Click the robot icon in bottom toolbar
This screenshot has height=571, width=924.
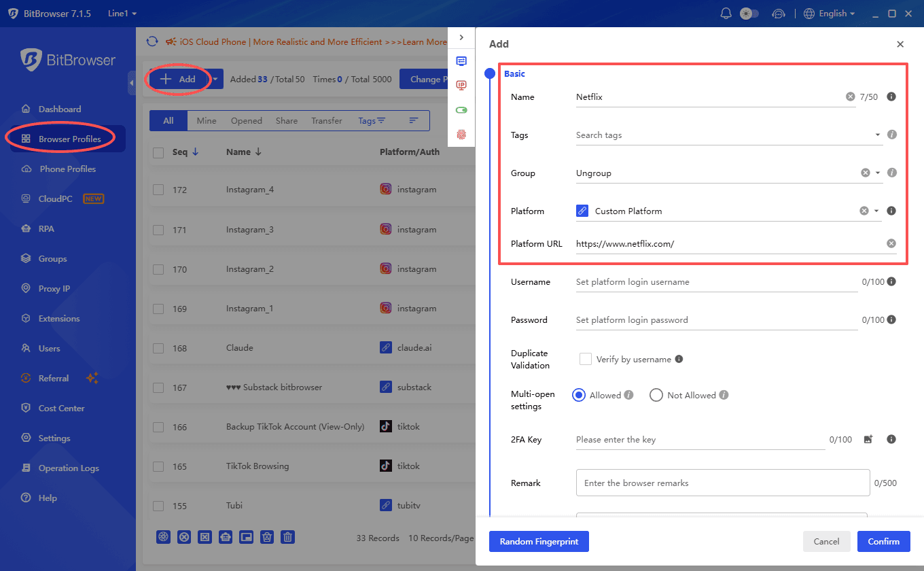[x=226, y=537]
